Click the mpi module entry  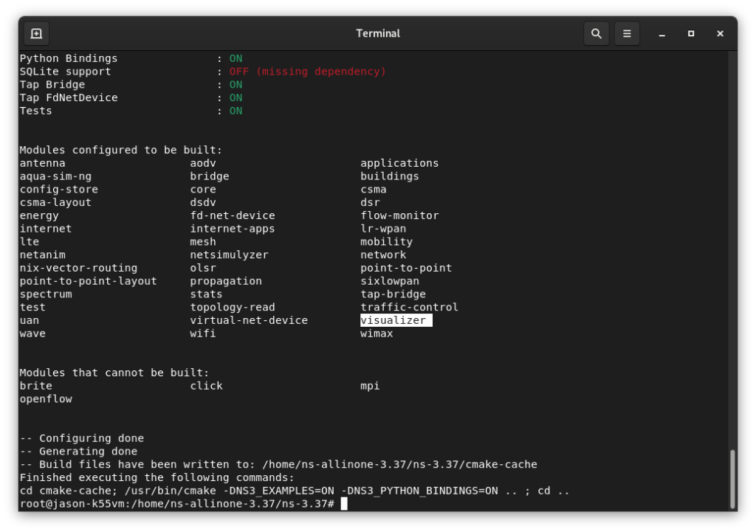pyautogui.click(x=369, y=385)
